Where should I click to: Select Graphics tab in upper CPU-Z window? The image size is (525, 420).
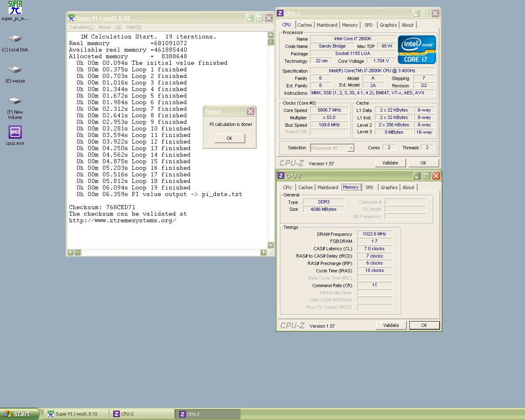388,25
